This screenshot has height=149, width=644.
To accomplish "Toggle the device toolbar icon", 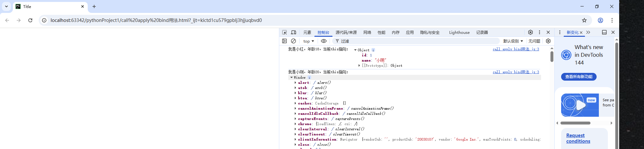I will point(293,32).
